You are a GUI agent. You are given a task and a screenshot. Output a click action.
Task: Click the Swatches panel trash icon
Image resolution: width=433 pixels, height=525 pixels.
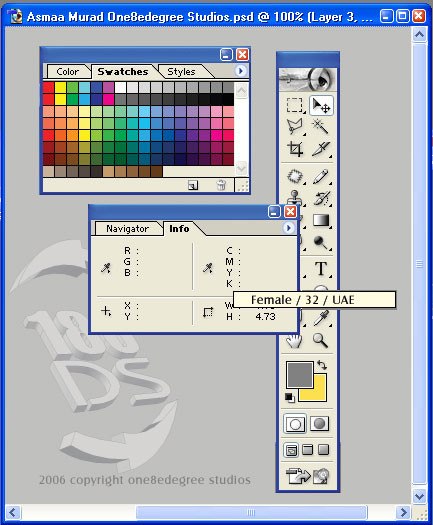click(221, 185)
